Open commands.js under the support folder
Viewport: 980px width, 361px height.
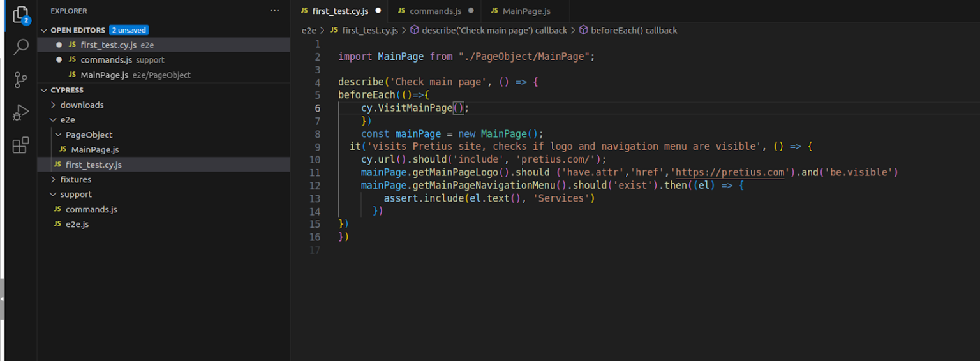point(91,209)
